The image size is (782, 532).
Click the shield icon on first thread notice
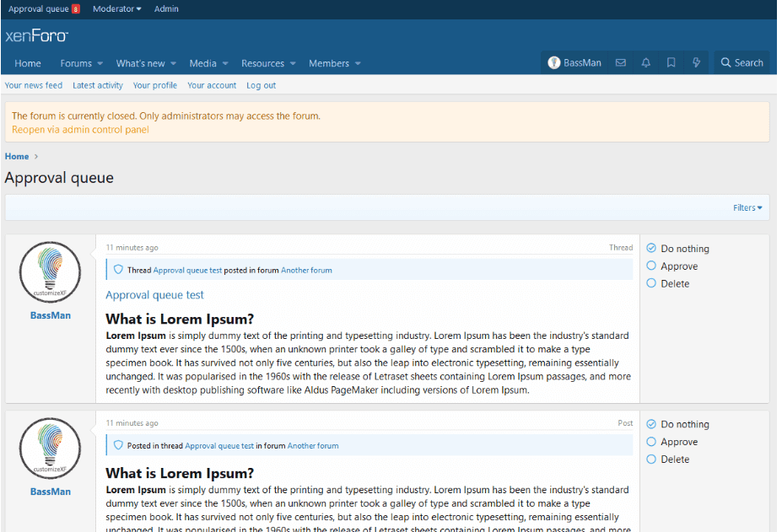[118, 270]
